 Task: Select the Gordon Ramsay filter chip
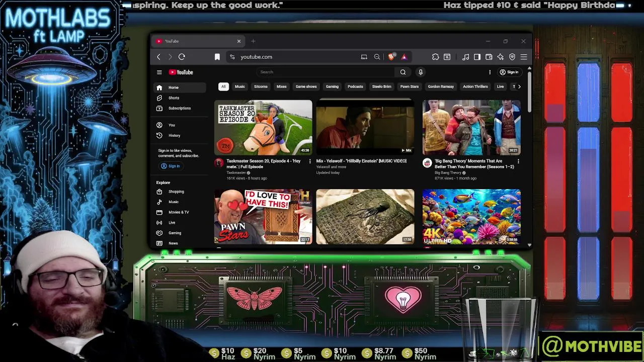click(x=441, y=86)
